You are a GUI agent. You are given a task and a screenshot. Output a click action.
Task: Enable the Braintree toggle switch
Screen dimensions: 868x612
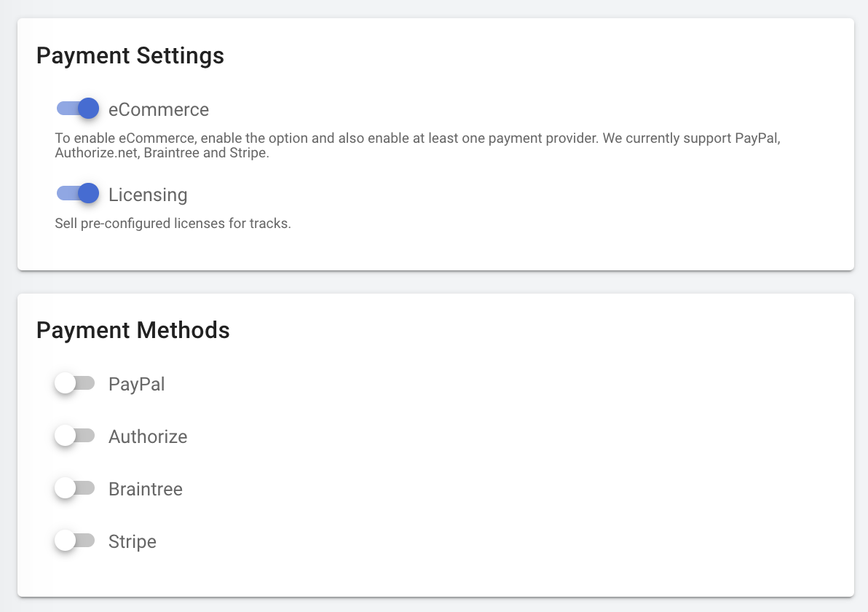coord(75,488)
